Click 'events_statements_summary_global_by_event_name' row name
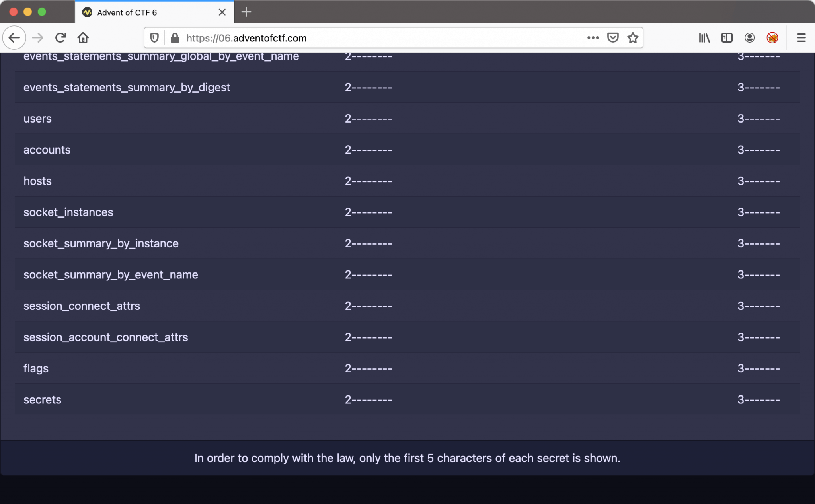This screenshot has width=815, height=504. [161, 56]
